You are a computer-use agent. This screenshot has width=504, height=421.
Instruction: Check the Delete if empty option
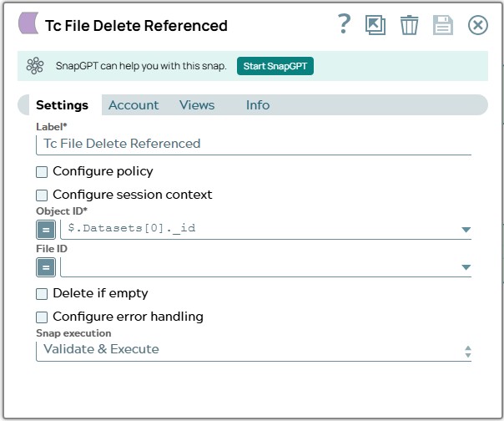point(42,294)
